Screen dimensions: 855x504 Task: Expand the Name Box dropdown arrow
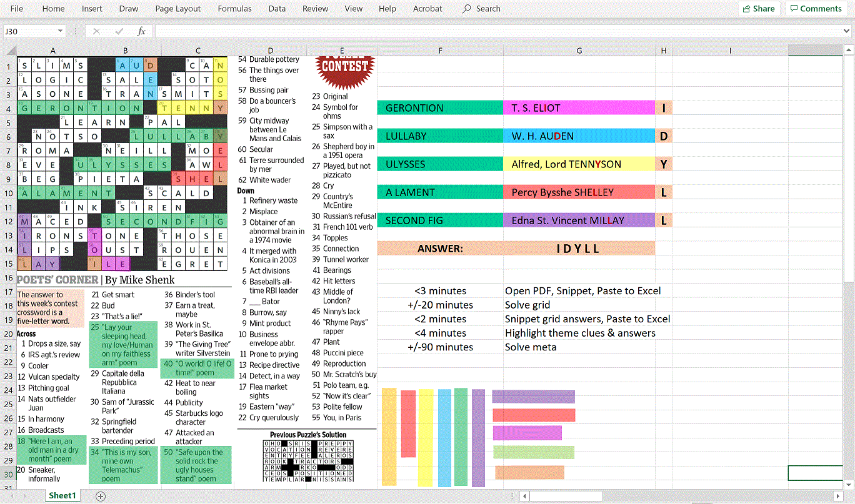61,31
